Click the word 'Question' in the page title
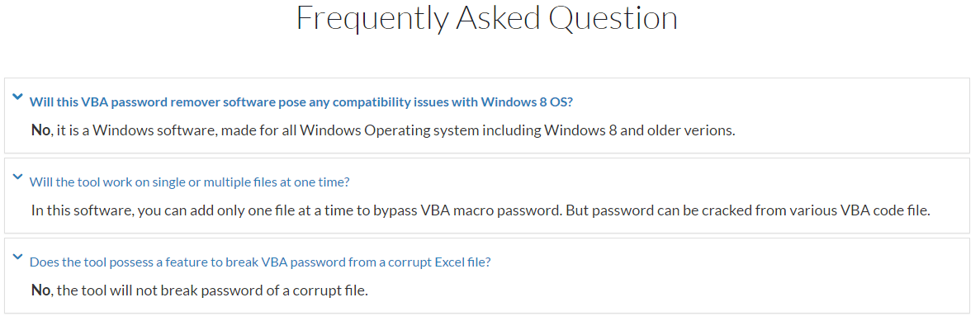This screenshot has height=321, width=980. 613,19
